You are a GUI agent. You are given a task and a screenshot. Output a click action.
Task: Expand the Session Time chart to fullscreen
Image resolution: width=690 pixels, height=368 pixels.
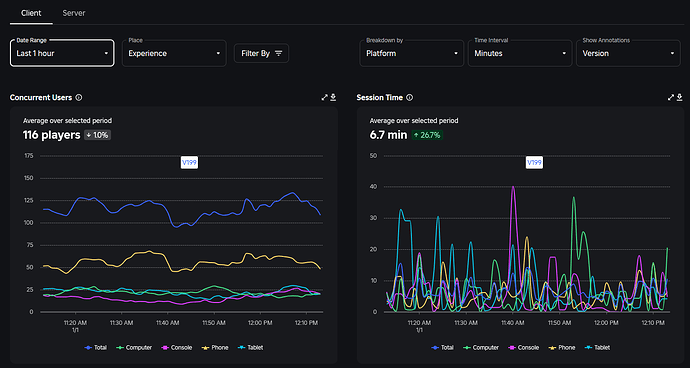point(671,97)
